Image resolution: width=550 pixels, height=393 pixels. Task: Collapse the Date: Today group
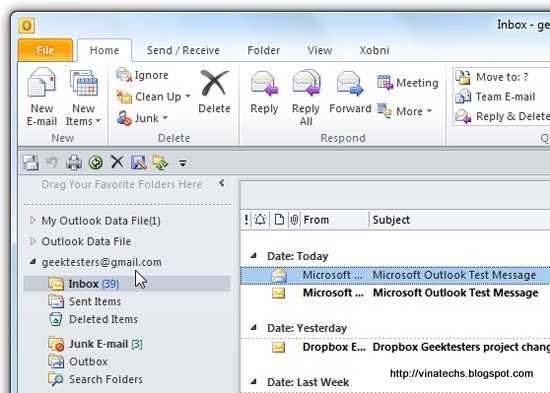click(253, 256)
